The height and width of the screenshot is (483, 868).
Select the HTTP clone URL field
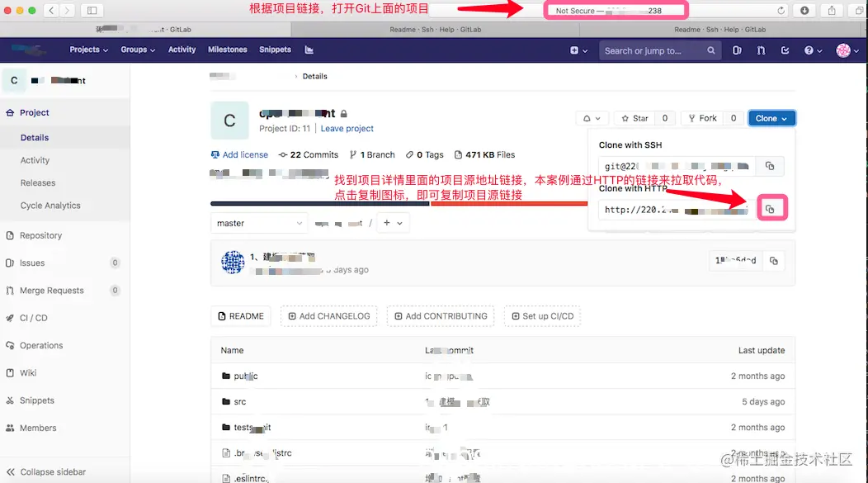click(677, 210)
